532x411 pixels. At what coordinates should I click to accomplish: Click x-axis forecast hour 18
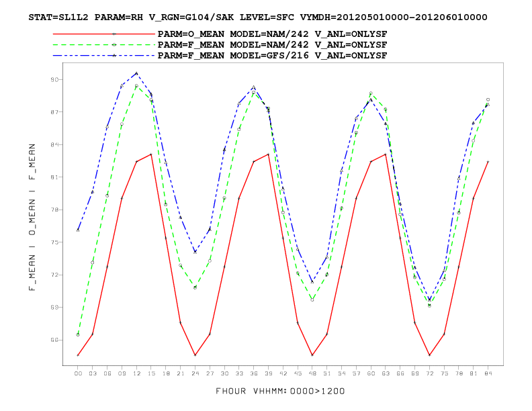point(166,373)
